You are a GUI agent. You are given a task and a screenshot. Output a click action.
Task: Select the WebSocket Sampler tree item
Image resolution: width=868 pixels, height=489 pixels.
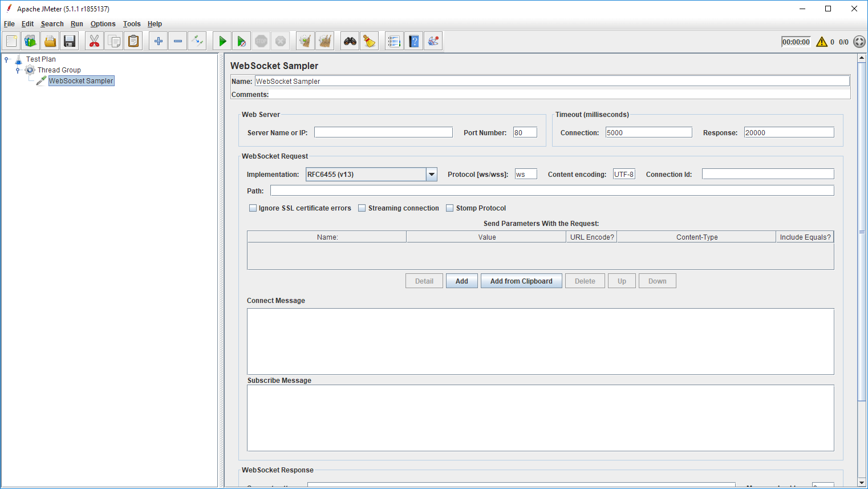[81, 81]
